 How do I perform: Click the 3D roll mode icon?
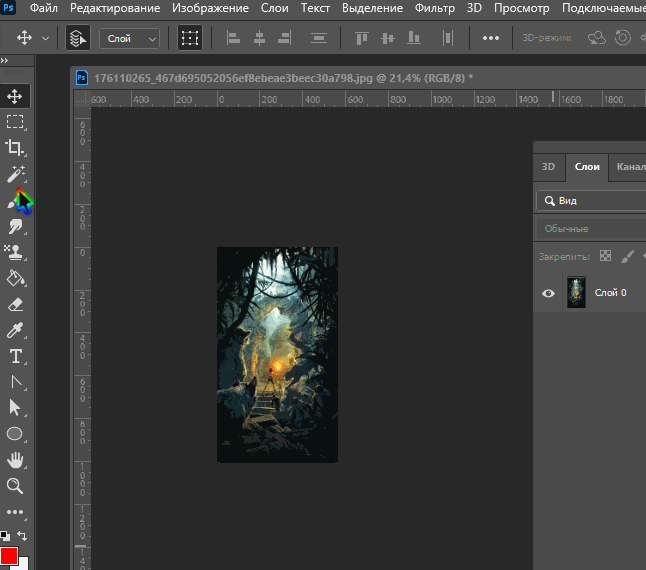[623, 38]
